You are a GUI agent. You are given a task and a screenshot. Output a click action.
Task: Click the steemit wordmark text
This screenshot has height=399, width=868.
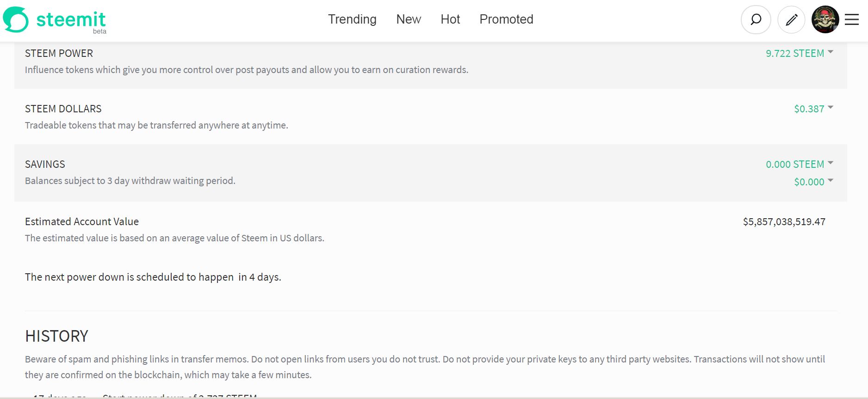(71, 19)
